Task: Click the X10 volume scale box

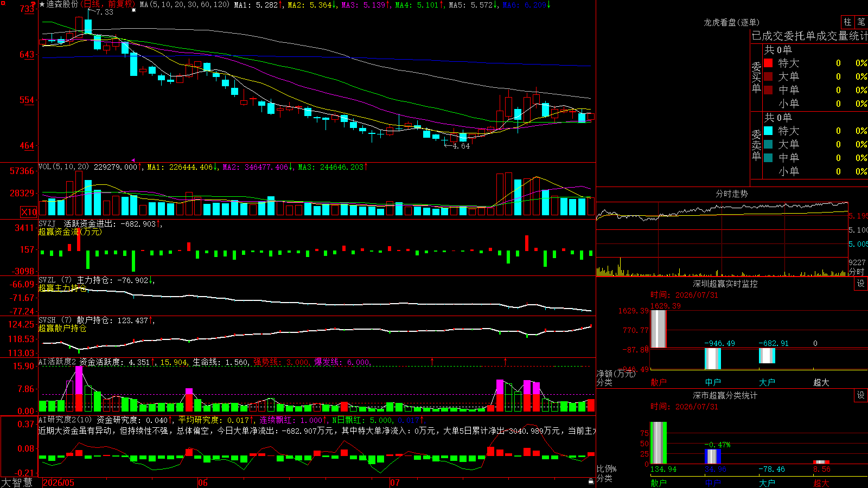Action: (29, 212)
